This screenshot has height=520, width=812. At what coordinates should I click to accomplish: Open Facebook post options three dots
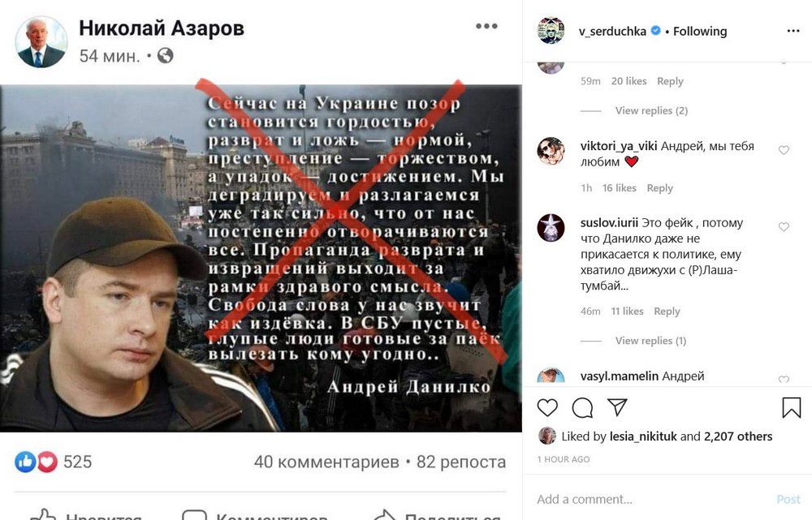click(486, 26)
